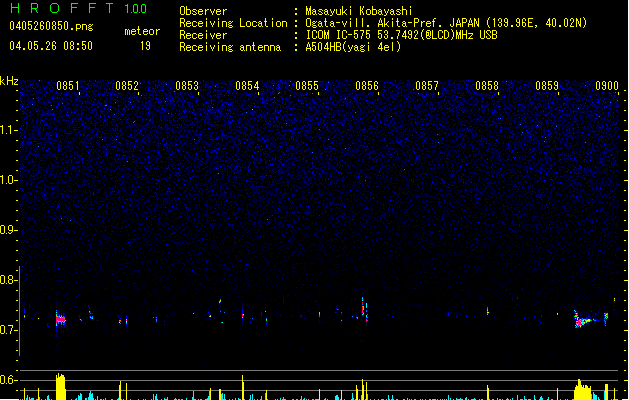The height and width of the screenshot is (400, 629).
Task: Click the 0858 time marker
Action: pos(487,86)
